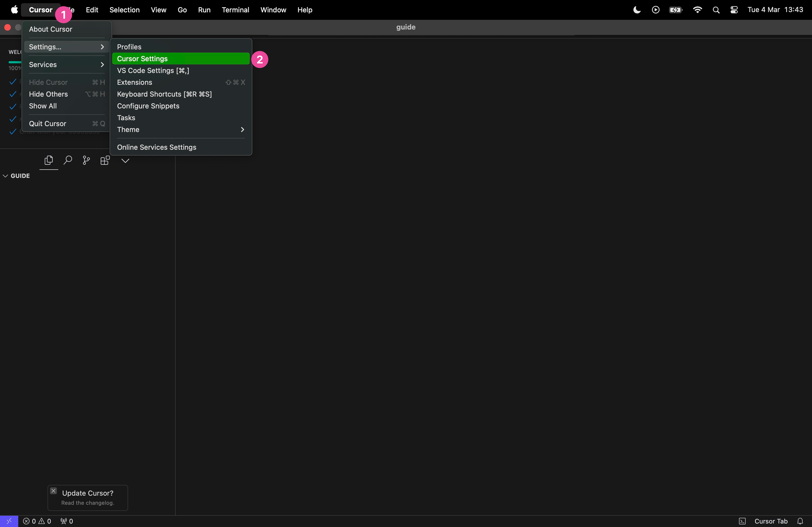This screenshot has height=527, width=812.
Task: Choose Profiles from the settings submenu
Action: (x=181, y=47)
